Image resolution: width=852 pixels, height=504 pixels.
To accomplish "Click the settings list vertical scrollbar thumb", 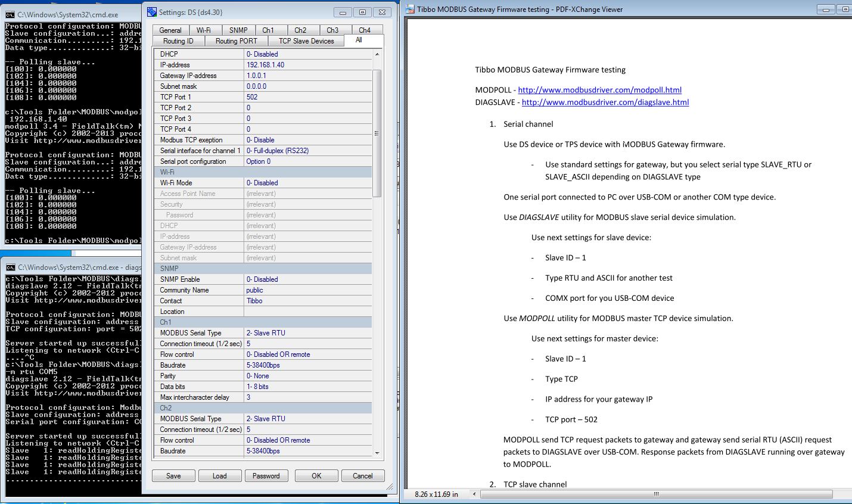I will 377,133.
